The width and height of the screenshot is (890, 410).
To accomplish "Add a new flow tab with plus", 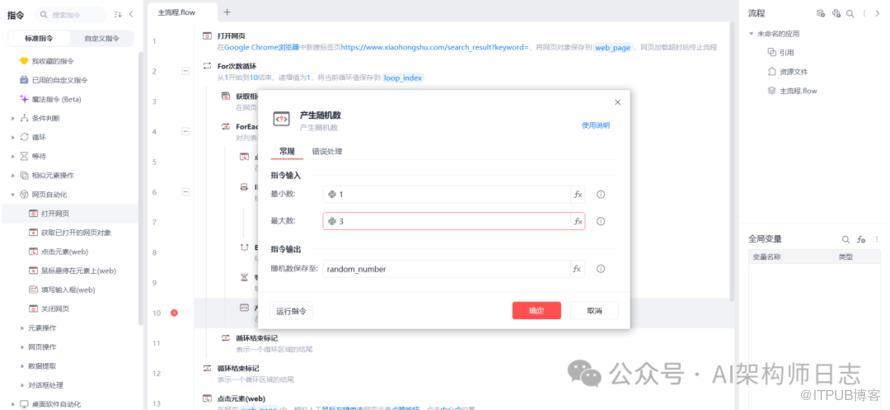I will [227, 12].
